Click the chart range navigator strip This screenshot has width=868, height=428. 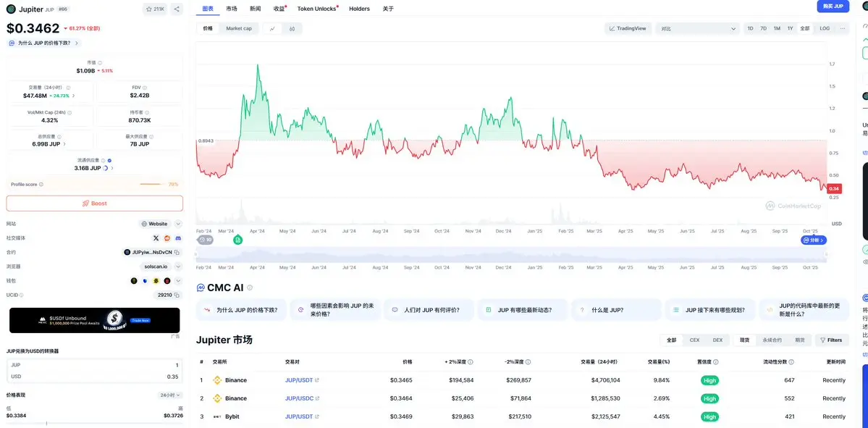point(511,255)
